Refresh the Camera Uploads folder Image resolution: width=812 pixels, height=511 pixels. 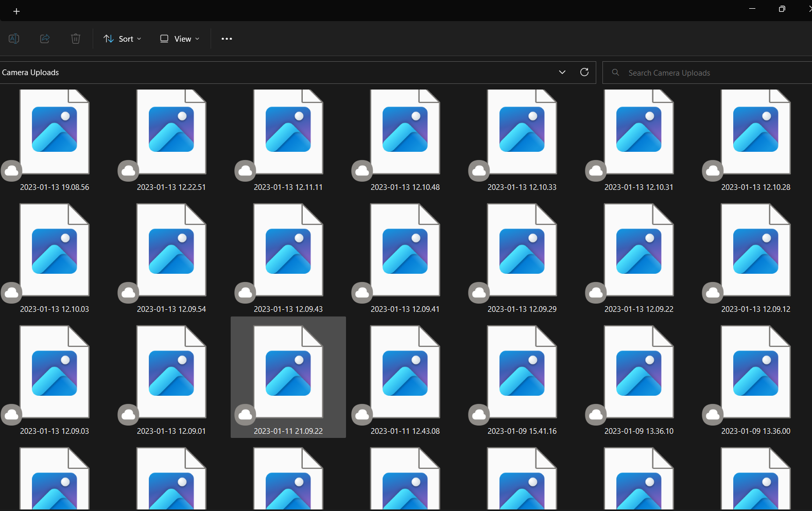[x=584, y=72]
